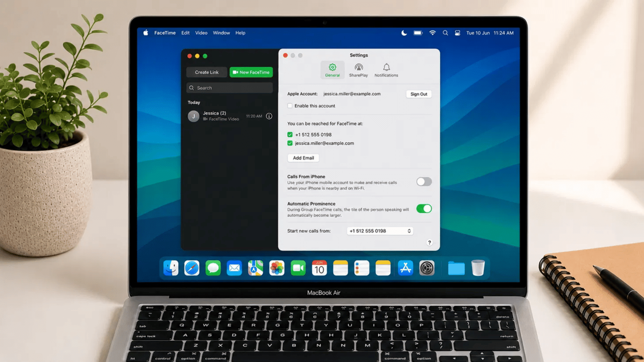Open the Video menu
644x362 pixels.
(x=201, y=33)
